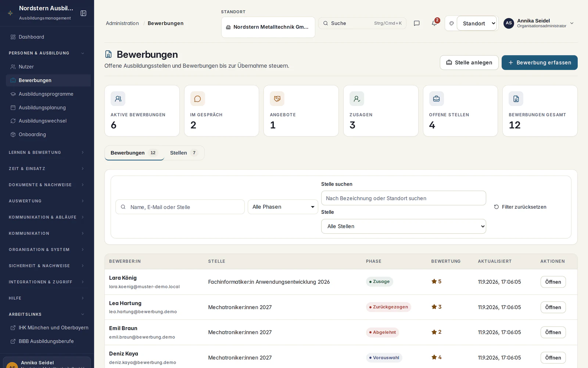Click the Bewerbung erfassen button

539,63
